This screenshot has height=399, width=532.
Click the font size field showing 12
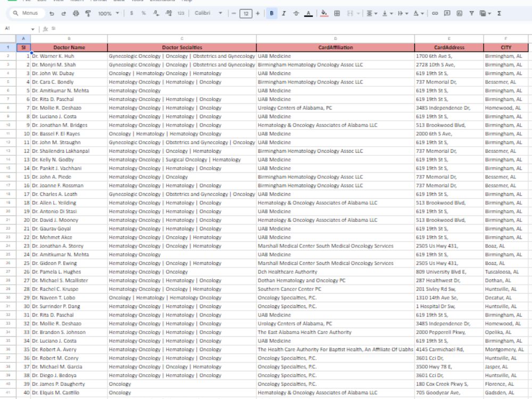click(246, 13)
